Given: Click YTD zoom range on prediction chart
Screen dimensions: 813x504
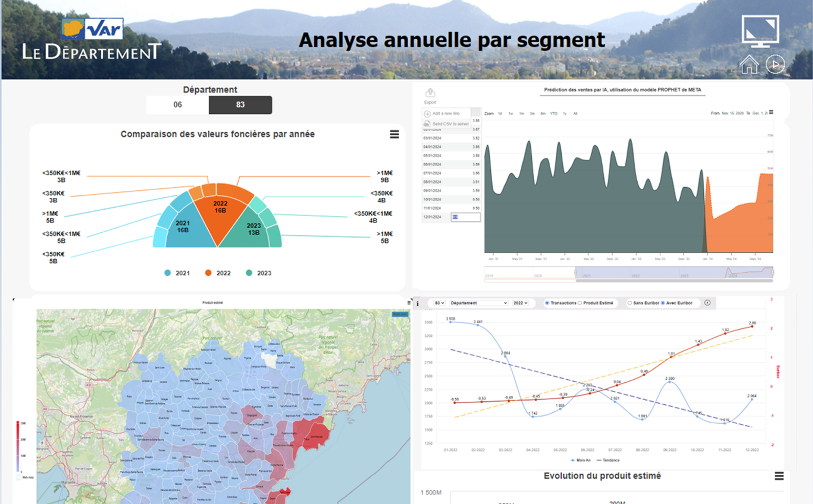Looking at the screenshot, I should coord(553,113).
